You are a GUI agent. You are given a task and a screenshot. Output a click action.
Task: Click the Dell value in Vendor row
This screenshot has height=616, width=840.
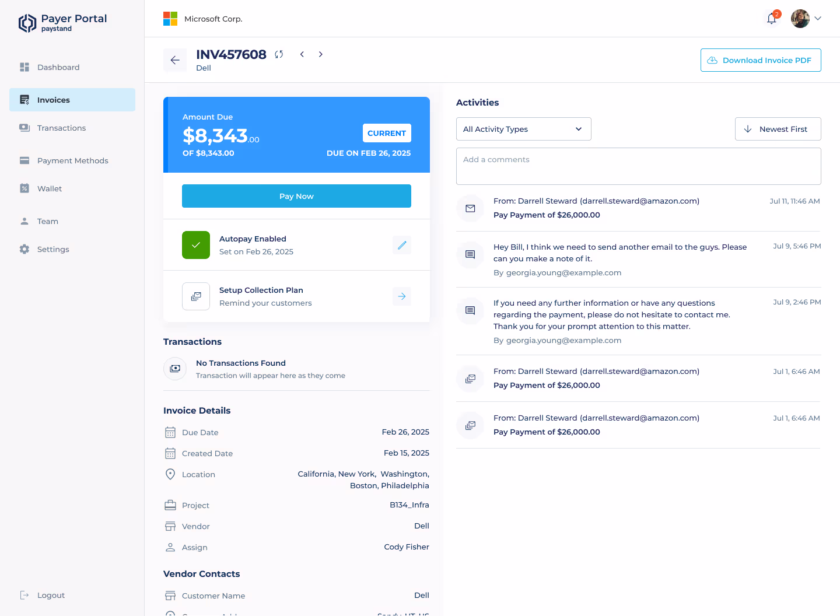click(x=422, y=526)
